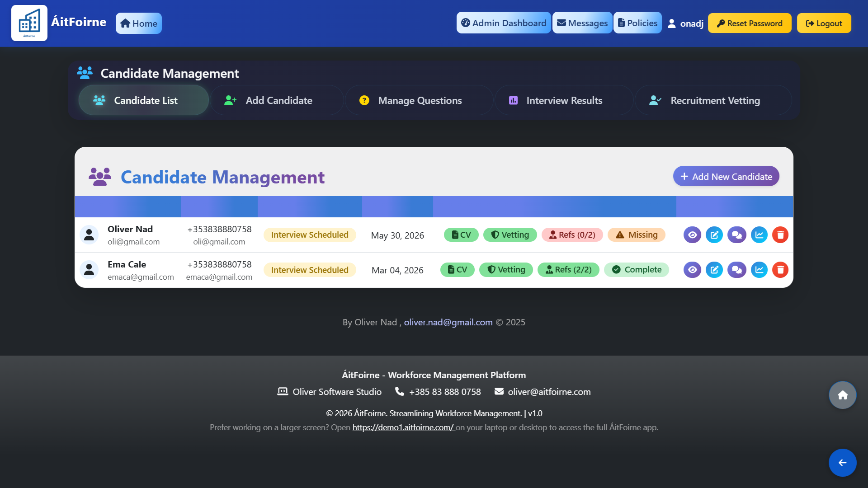
Task: Click Ema Cale's Interview Scheduled status
Action: (x=310, y=270)
